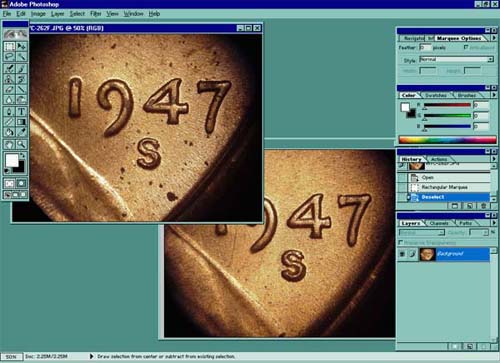Open the Filter menu
Image resolution: width=500 pixels, height=363 pixels.
(x=95, y=14)
